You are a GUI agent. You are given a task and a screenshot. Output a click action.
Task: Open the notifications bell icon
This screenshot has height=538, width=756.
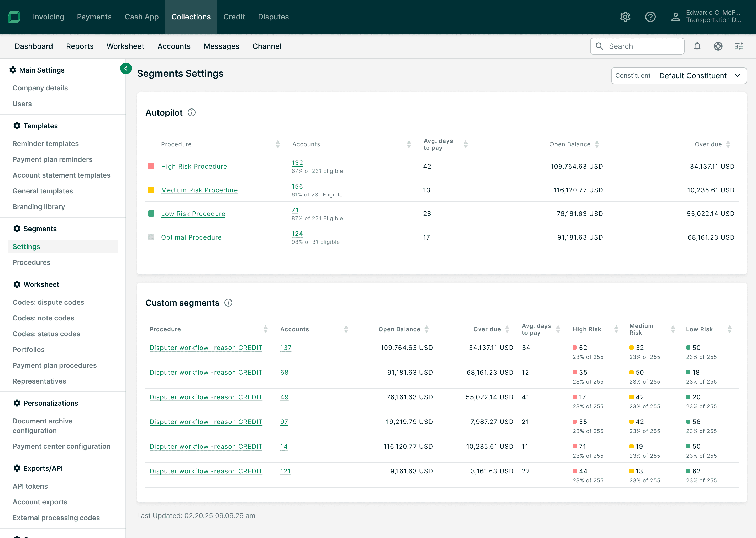[x=697, y=46]
